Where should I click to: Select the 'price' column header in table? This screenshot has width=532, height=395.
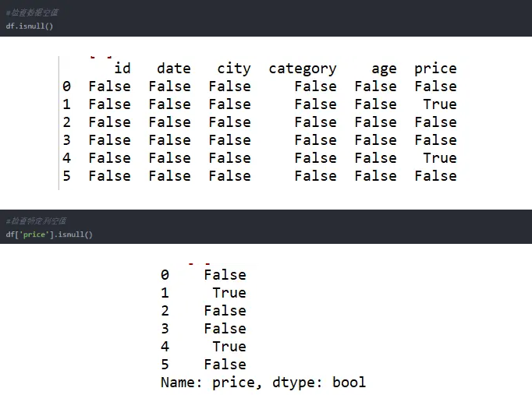(435, 69)
